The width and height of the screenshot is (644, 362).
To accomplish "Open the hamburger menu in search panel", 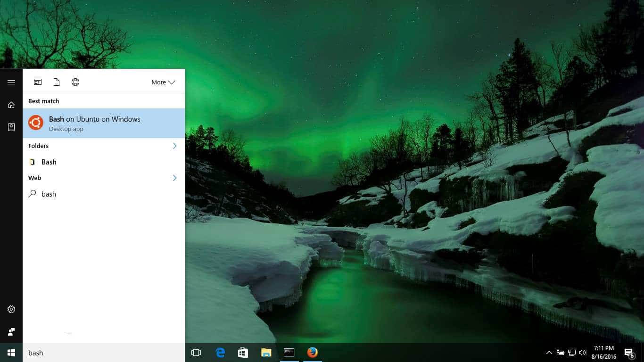I will tap(11, 82).
